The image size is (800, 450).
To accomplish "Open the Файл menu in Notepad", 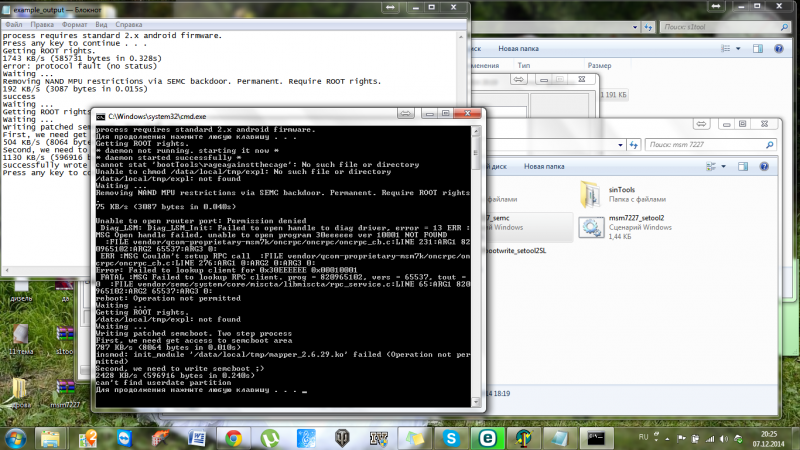I will 13,23.
